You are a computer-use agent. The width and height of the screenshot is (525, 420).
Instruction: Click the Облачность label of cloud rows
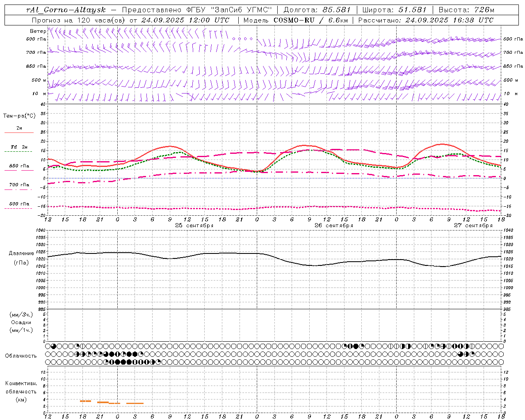point(21,356)
